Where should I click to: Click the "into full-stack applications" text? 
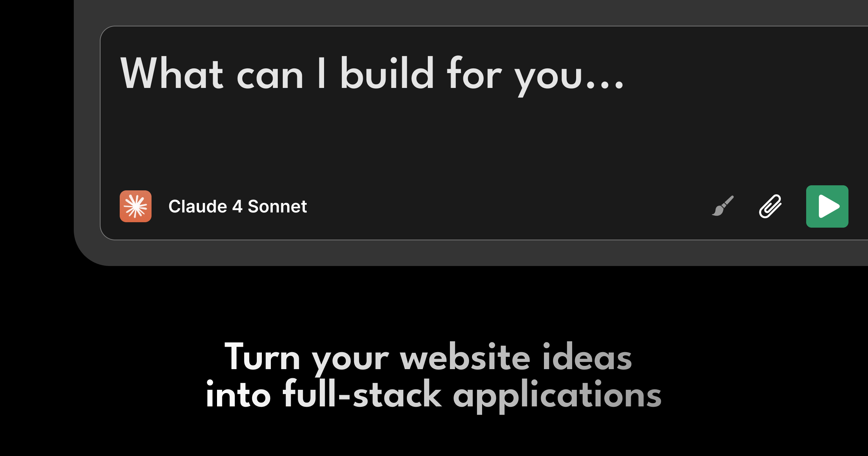pyautogui.click(x=433, y=395)
